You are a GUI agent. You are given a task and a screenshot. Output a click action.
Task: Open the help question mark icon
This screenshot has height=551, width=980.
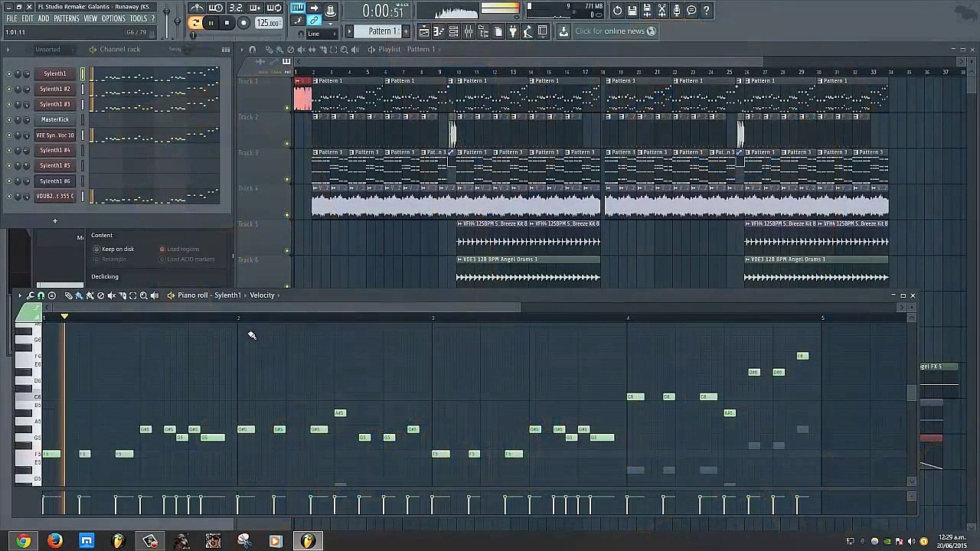point(707,11)
